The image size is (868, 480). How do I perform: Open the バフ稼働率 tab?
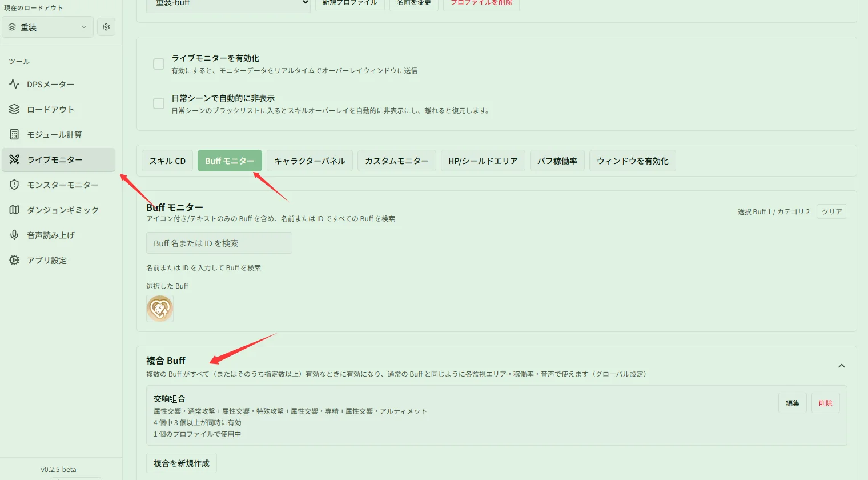557,161
